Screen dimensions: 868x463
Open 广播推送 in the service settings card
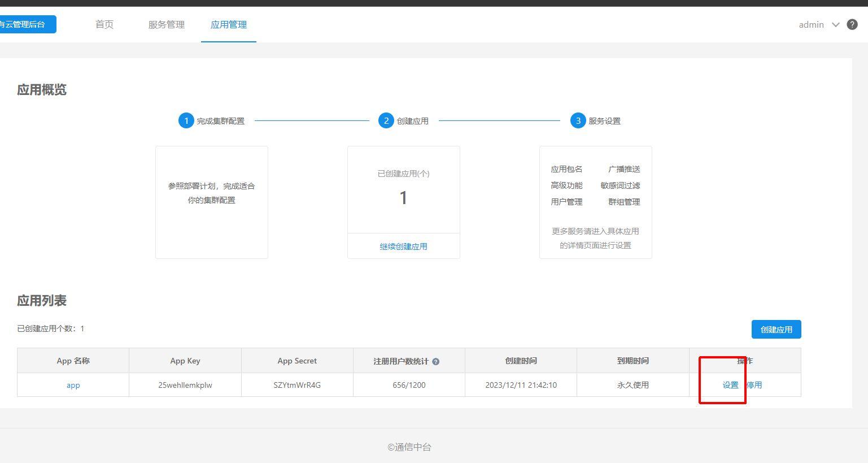(x=624, y=169)
